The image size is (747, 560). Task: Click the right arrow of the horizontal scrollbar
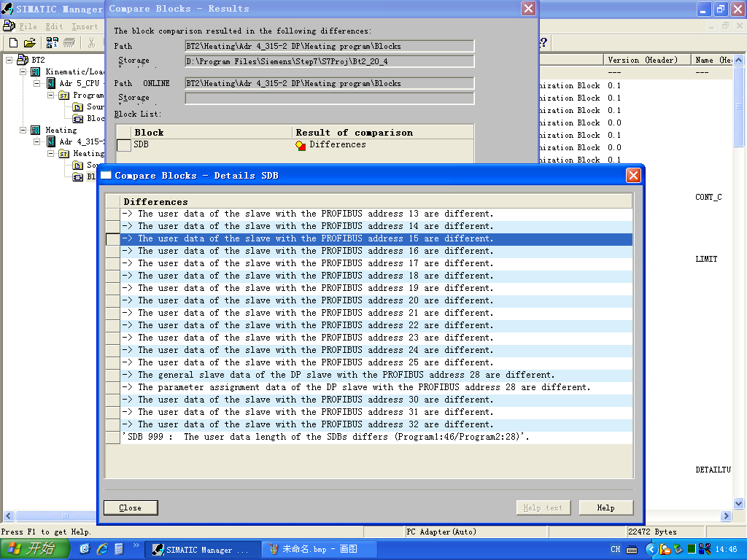click(726, 516)
